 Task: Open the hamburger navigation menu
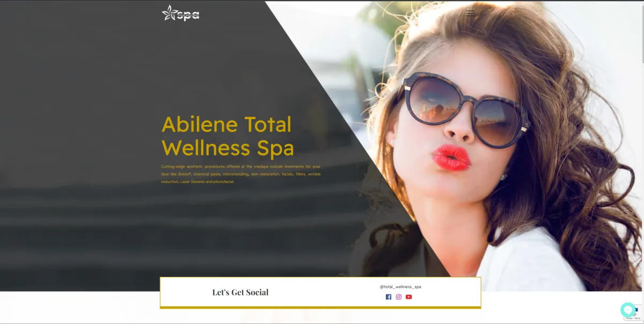[471, 13]
